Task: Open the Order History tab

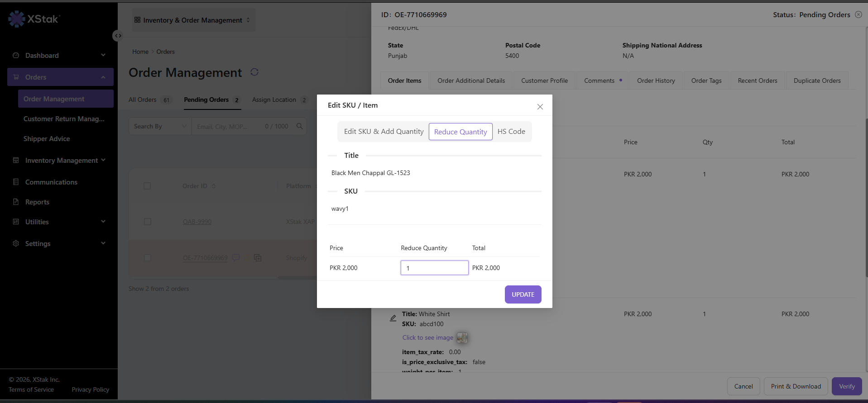Action: [656, 81]
